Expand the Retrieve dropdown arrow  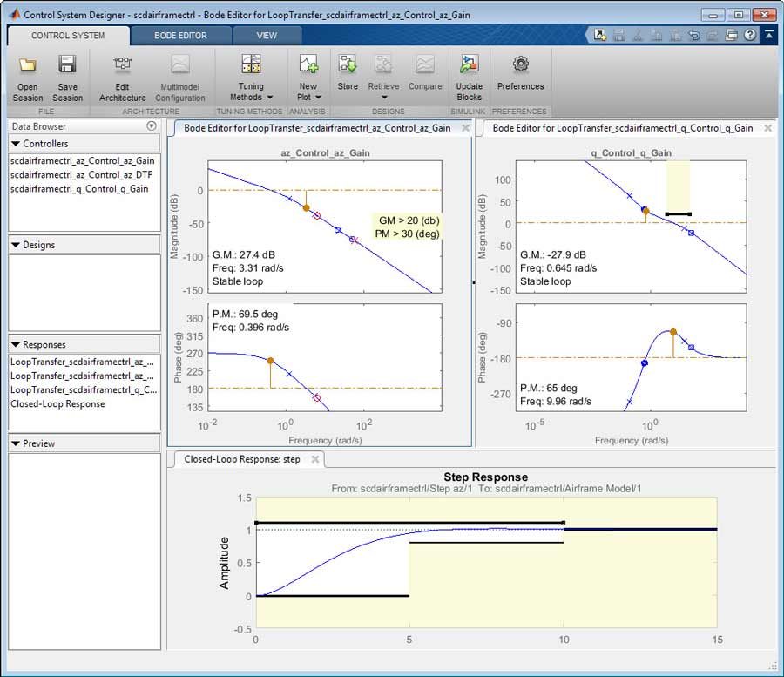[384, 98]
